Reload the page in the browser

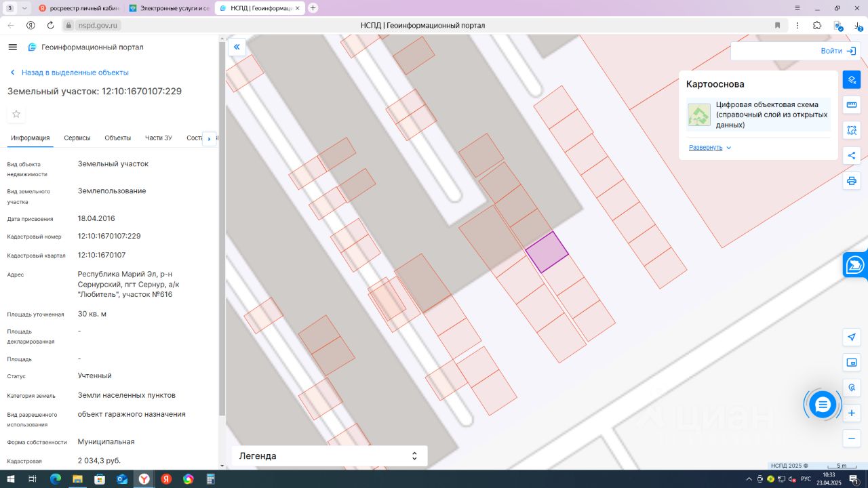[50, 25]
